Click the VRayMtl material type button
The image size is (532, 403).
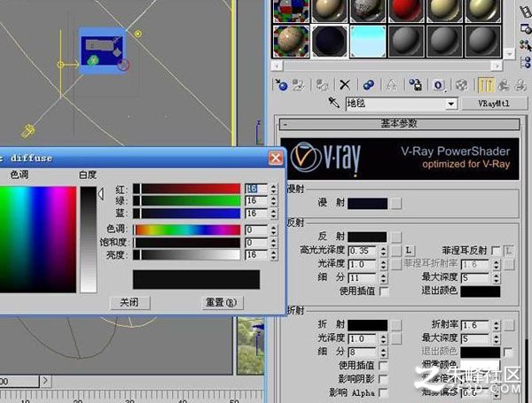[495, 104]
